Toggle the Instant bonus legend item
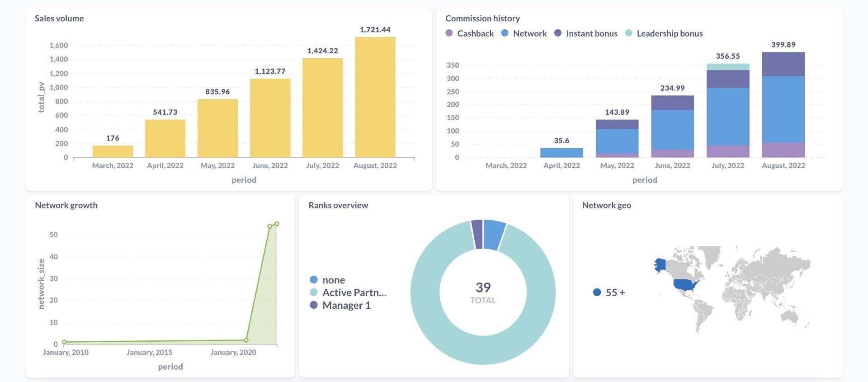The height and width of the screenshot is (382, 868). [x=586, y=33]
